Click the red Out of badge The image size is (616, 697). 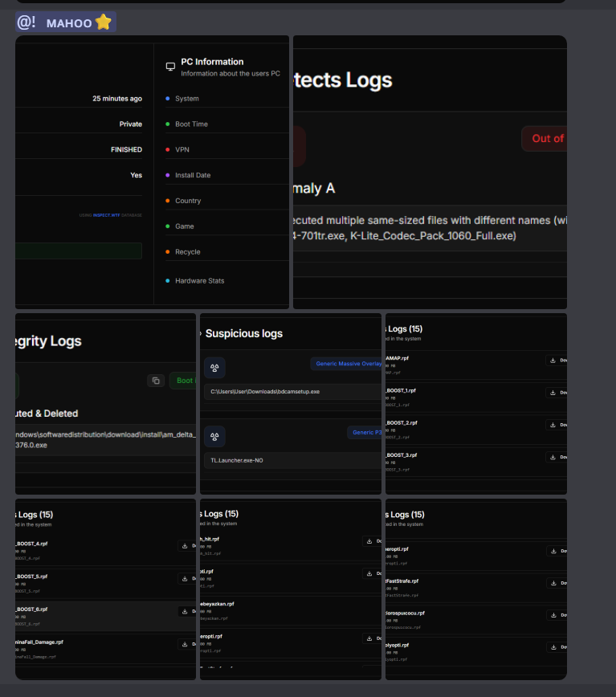pyautogui.click(x=545, y=139)
